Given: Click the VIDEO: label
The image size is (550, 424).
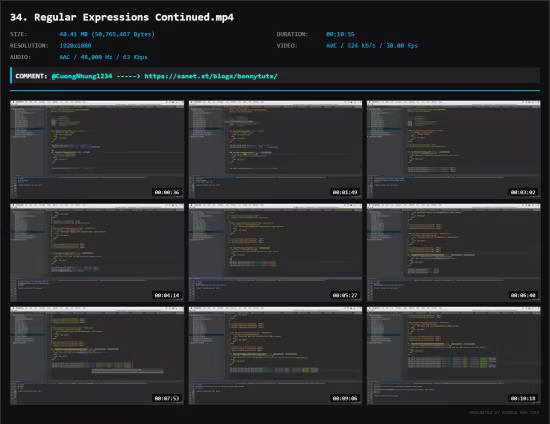Looking at the screenshot, I should tap(287, 46).
